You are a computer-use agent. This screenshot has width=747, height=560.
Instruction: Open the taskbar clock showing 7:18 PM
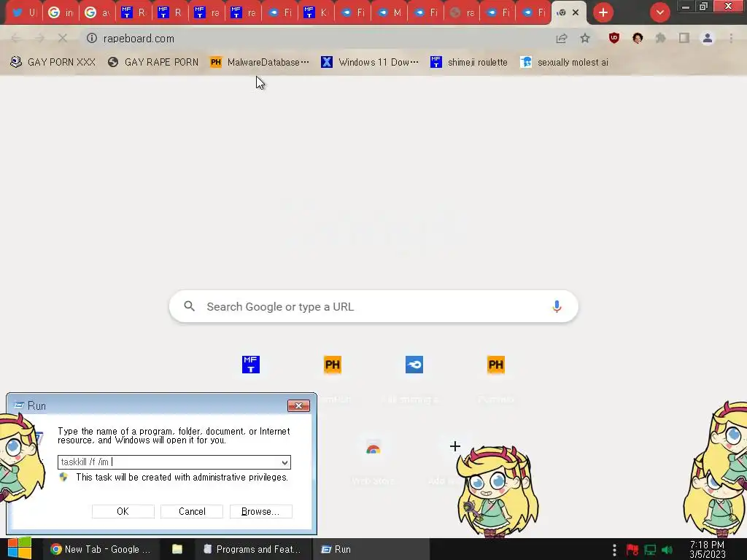(707, 550)
